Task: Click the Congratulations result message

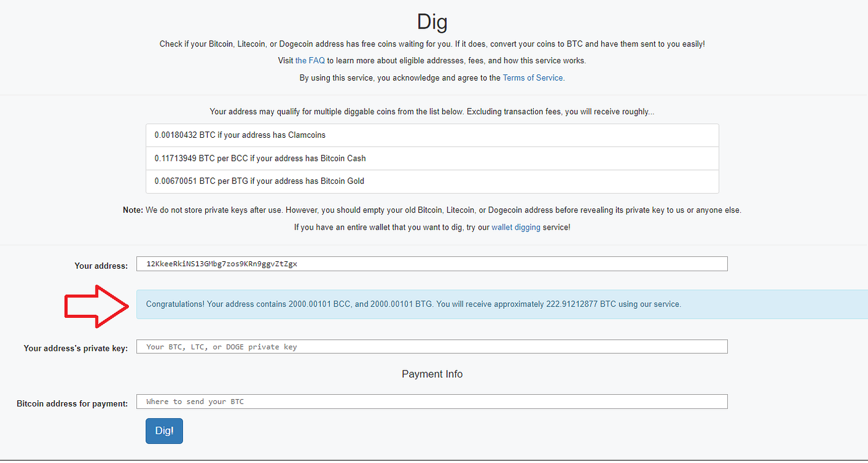Action: 502,304
